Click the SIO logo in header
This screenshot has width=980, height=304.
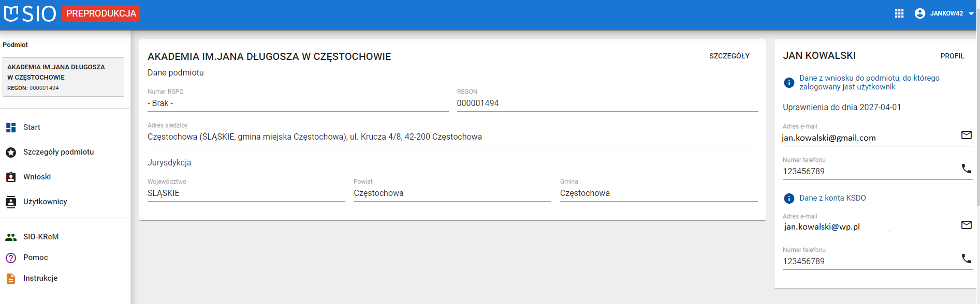(30, 13)
